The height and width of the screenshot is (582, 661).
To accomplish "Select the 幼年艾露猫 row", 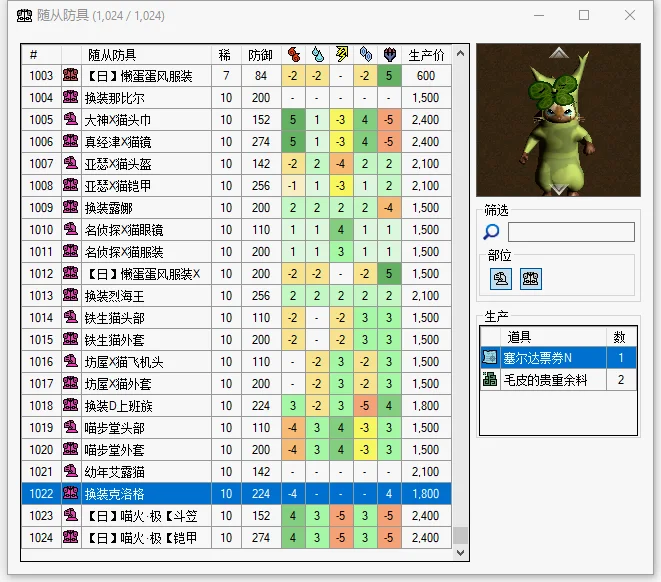I will pos(236,472).
